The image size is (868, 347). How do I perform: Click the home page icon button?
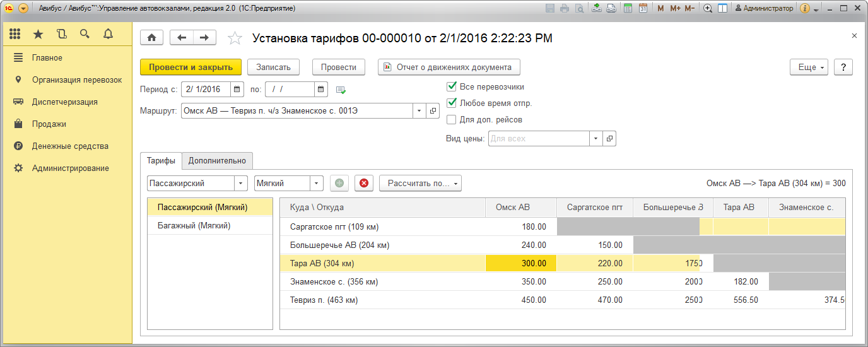(151, 38)
